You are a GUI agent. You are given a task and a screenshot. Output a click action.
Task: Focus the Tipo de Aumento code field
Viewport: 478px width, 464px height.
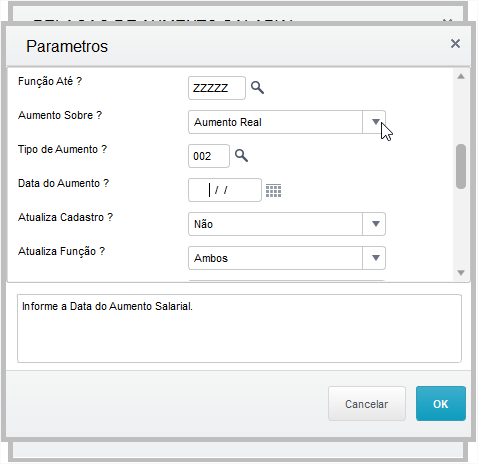[x=209, y=156]
